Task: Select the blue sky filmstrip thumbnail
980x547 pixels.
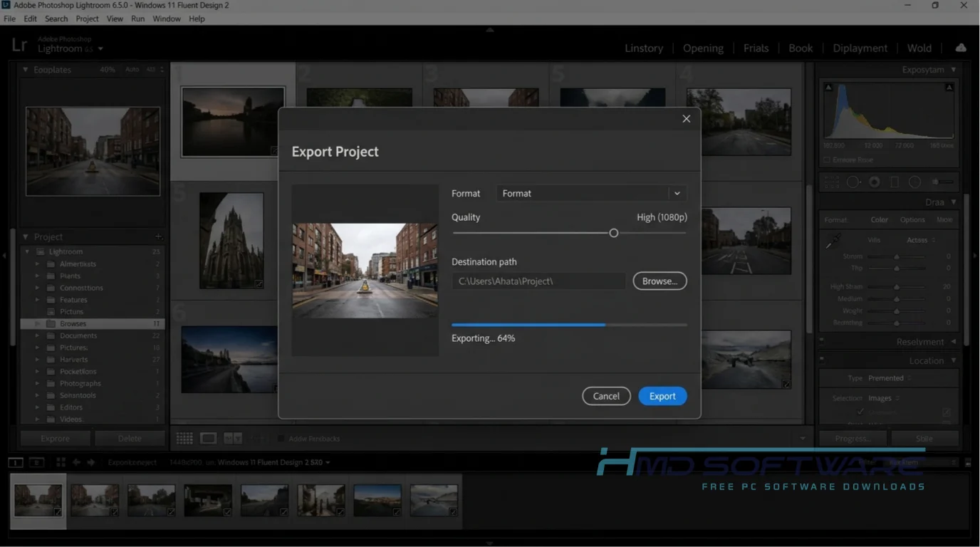Action: 377,501
